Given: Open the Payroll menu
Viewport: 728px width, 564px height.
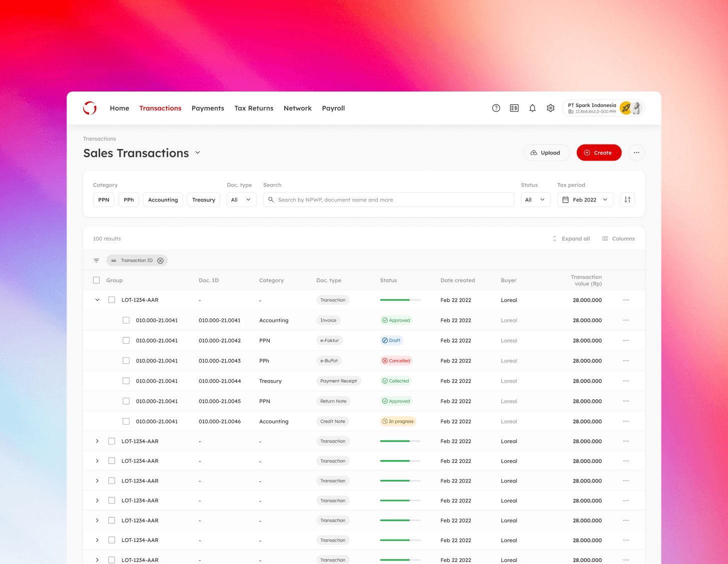Looking at the screenshot, I should pos(333,108).
